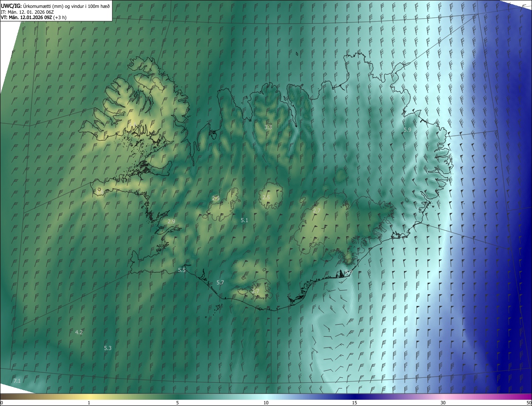Click the 5.9 value label on the map
This screenshot has width=532, height=406.
click(x=407, y=130)
